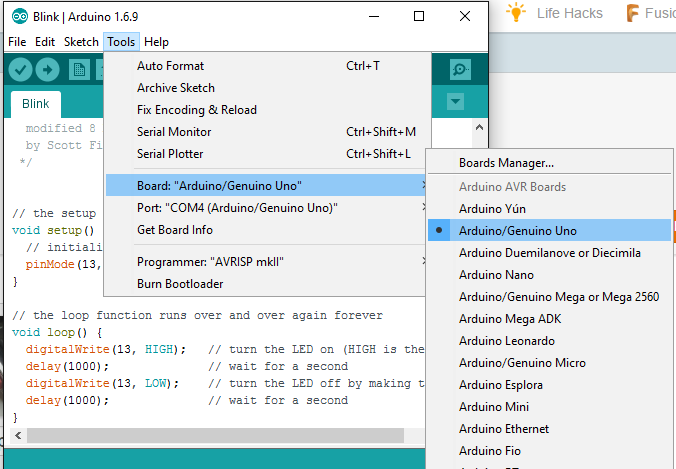Image resolution: width=676 pixels, height=469 pixels.
Task: Select Arduino Yún board
Action: point(550,209)
